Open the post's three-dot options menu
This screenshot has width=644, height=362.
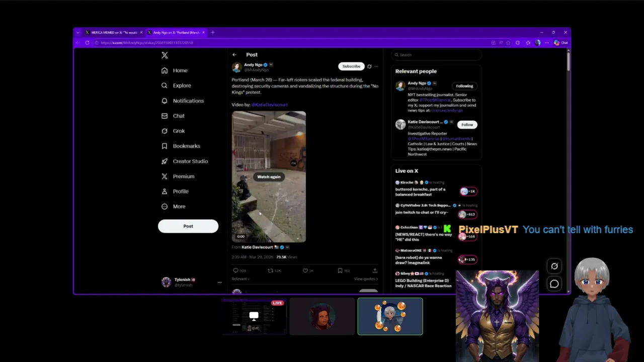[376, 66]
